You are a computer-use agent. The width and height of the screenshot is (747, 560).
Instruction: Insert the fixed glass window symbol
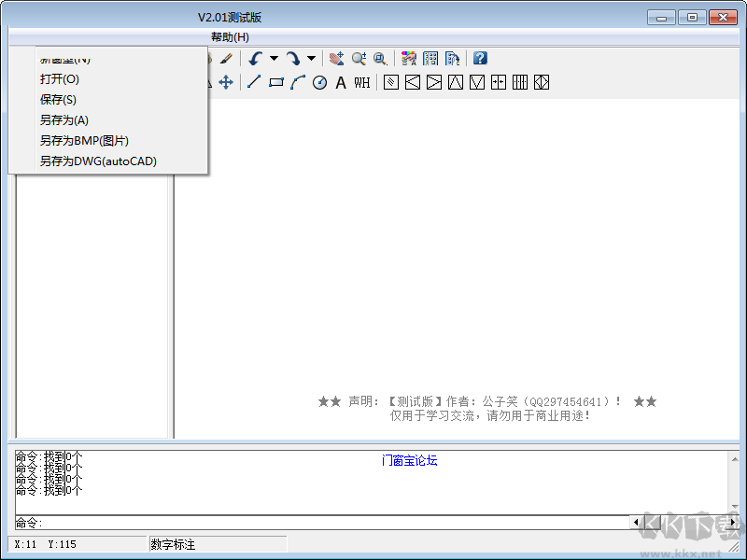pos(391,82)
